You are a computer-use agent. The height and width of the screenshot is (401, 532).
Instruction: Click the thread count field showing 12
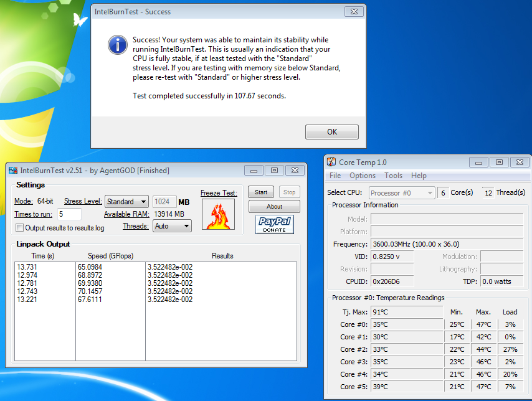(x=488, y=193)
